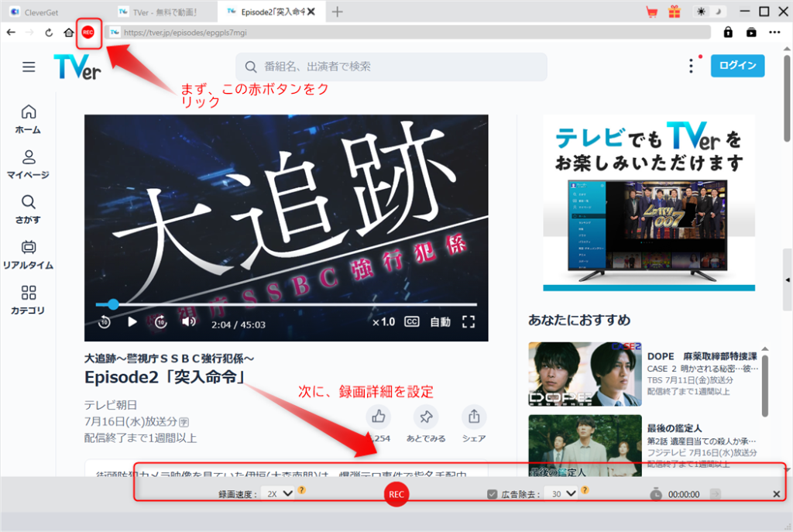
Task: Open the DOPE 麻薬取締部特捜課 title link
Action: [702, 356]
